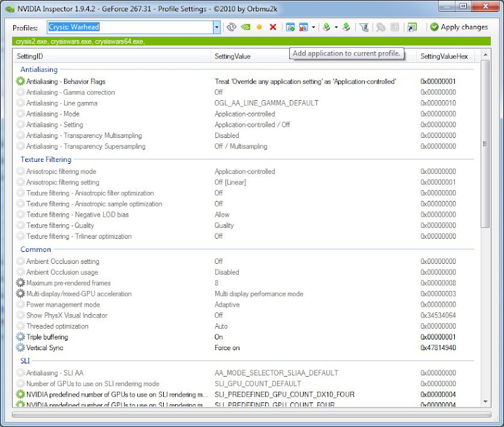The height and width of the screenshot is (427, 504).
Task: Click the OGL_AA_LINE_GAMMA_DEFAULT value
Action: coord(266,103)
